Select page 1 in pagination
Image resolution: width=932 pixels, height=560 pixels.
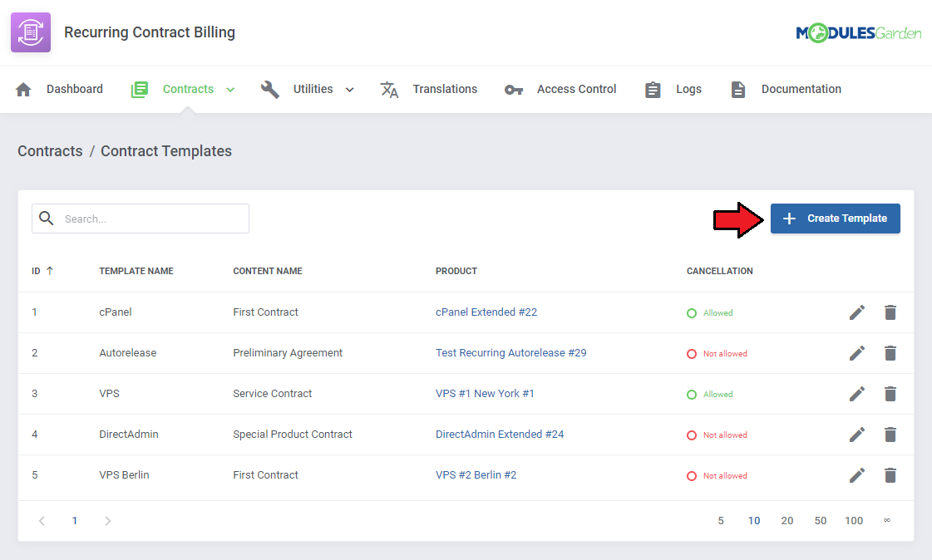[x=74, y=521]
